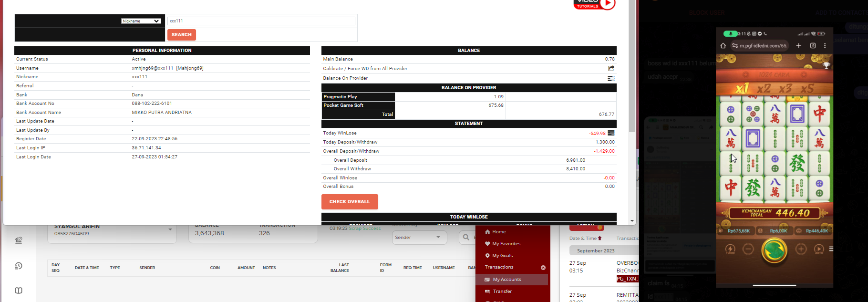Click the Calibrate / Force WD share icon
Viewport: 868px width, 302px height.
coord(611,68)
